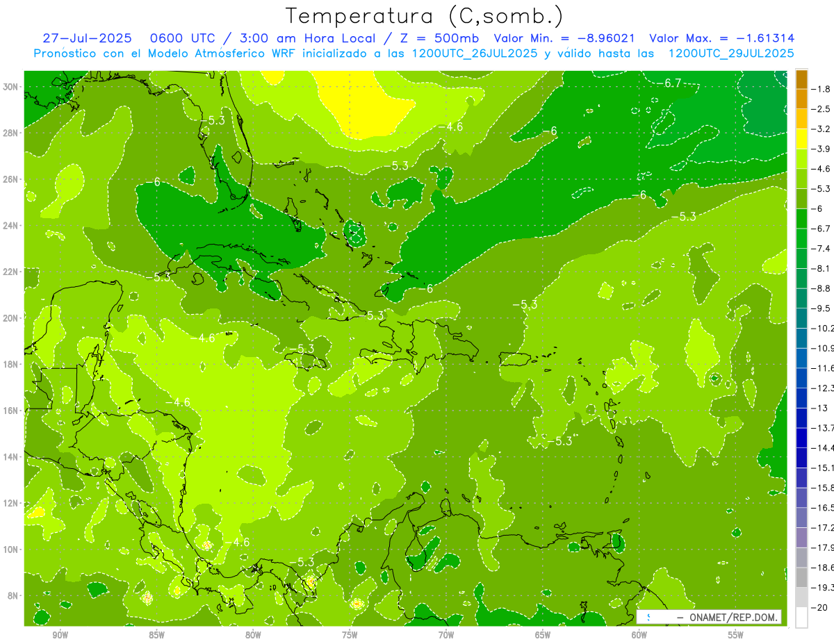The width and height of the screenshot is (834, 644).
Task: Click the legend swatch between -3.2 and -3.9
Action: click(801, 139)
